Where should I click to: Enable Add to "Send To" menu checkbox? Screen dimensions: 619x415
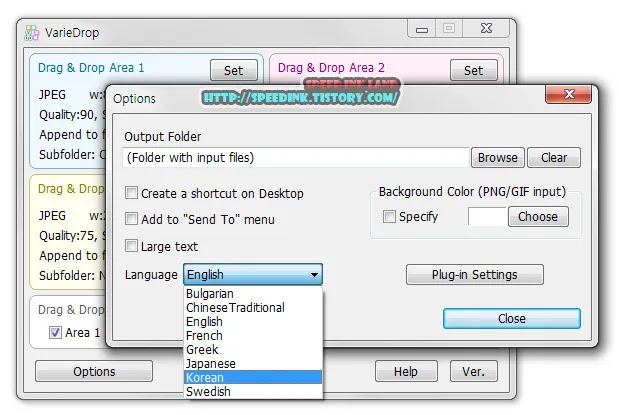(x=131, y=219)
